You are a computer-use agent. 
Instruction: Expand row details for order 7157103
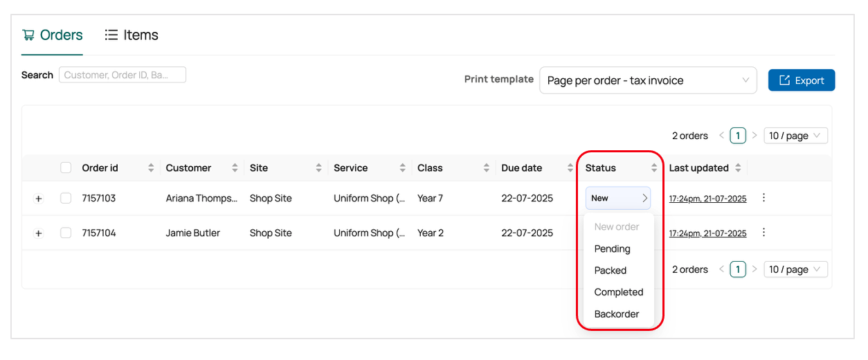[39, 199]
